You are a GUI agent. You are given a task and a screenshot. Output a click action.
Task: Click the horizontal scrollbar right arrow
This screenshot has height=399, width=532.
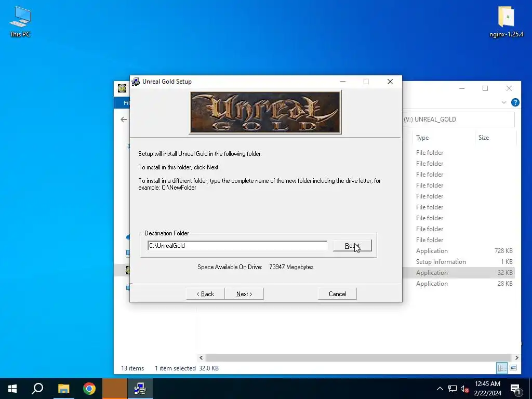516,357
